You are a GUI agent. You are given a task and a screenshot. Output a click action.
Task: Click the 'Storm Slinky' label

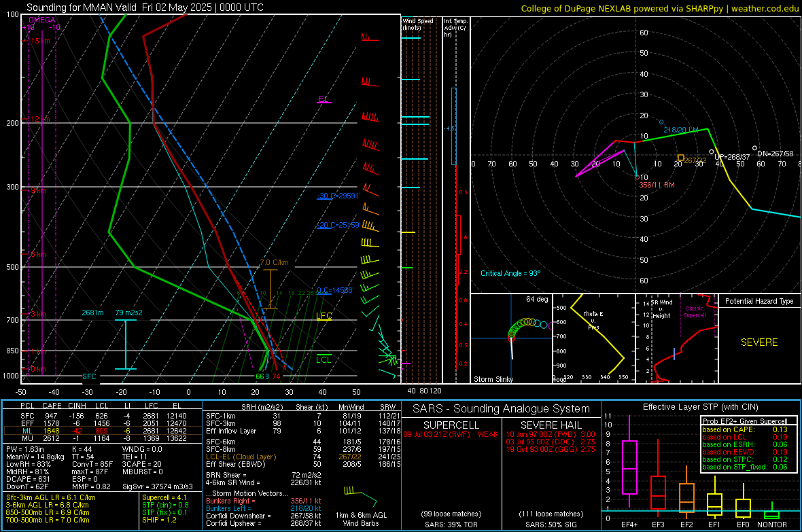(493, 379)
